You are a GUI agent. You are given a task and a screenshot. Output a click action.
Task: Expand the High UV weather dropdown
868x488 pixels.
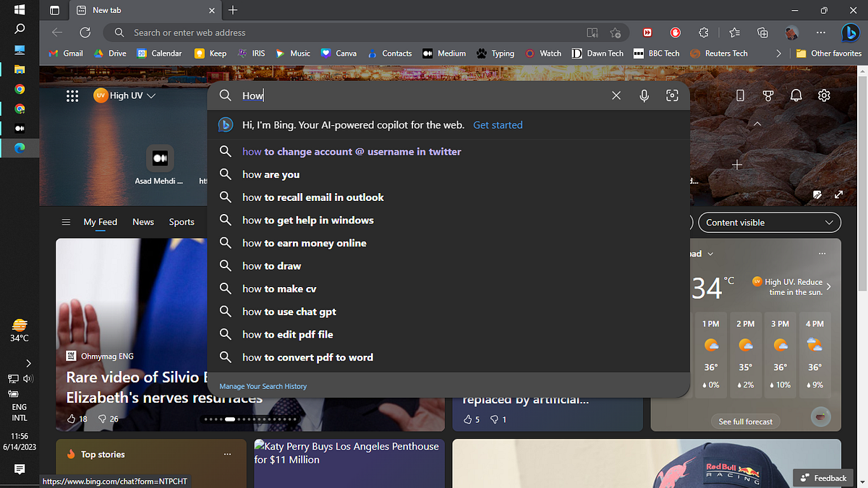coord(151,95)
